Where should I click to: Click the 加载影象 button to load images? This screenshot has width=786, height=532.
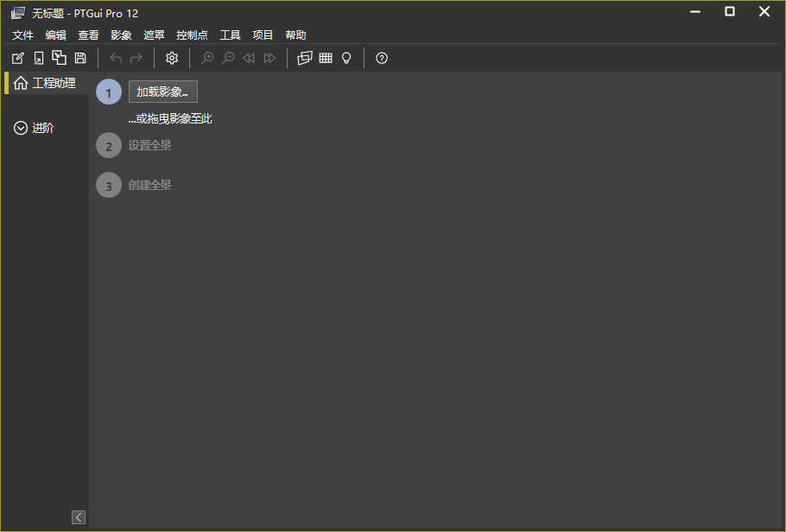[x=162, y=91]
